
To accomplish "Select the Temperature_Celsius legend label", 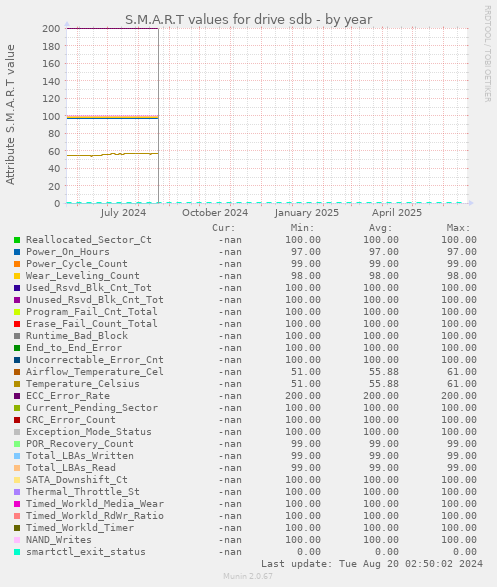I will click(82, 384).
